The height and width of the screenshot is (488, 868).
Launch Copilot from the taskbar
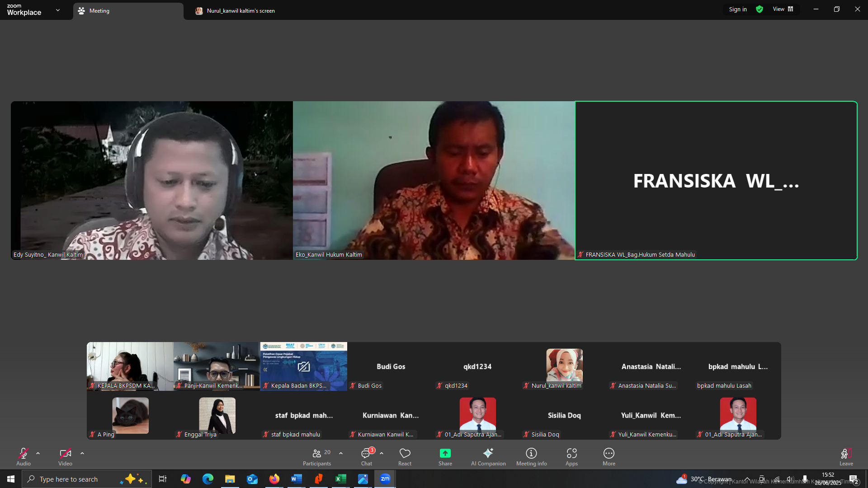(185, 479)
